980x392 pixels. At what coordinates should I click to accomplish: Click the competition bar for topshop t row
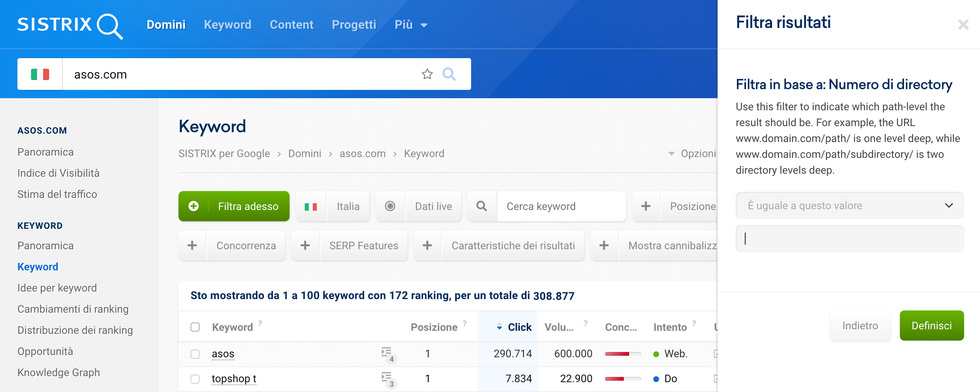tap(623, 379)
